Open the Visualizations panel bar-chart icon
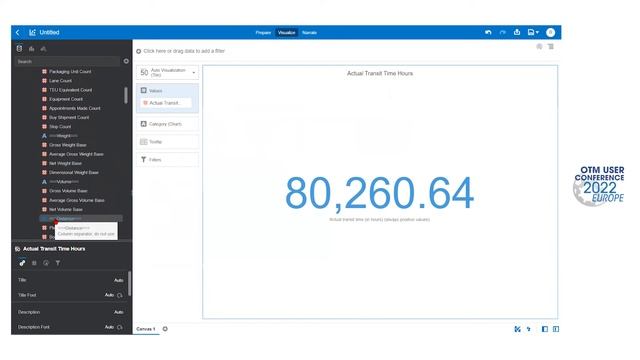Screen dimensions: 640x360 [31, 49]
